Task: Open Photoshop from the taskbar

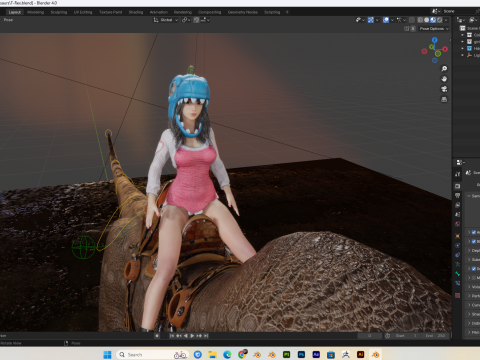Action: click(x=301, y=354)
